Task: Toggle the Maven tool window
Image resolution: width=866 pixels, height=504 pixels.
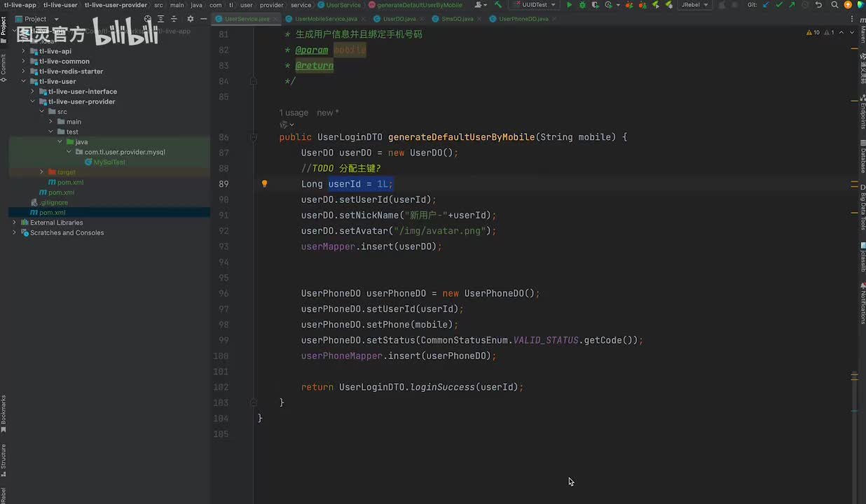Action: tap(862, 33)
